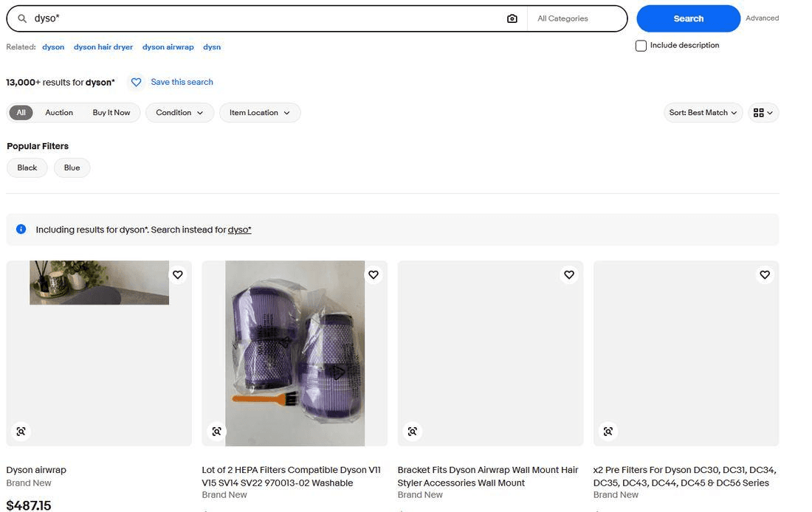Screen dimensions: 812x512
Task: Click the blue Search button
Action: pyautogui.click(x=688, y=18)
